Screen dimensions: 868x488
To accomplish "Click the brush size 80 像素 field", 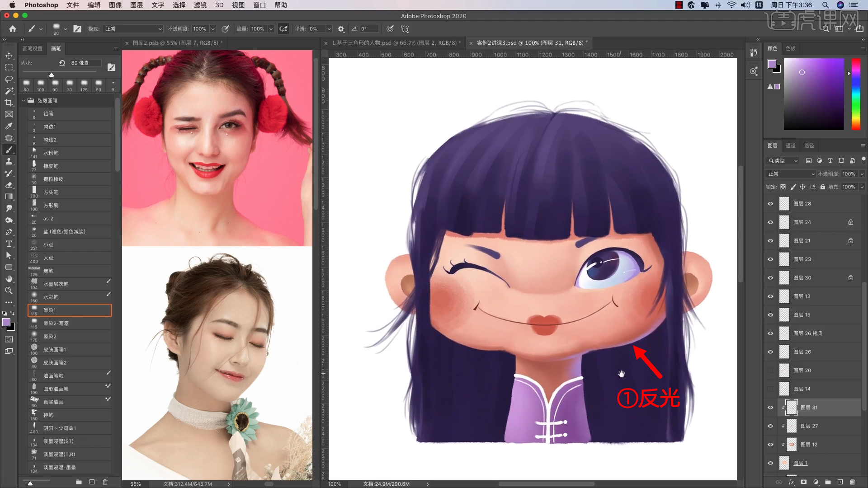I will pyautogui.click(x=85, y=63).
